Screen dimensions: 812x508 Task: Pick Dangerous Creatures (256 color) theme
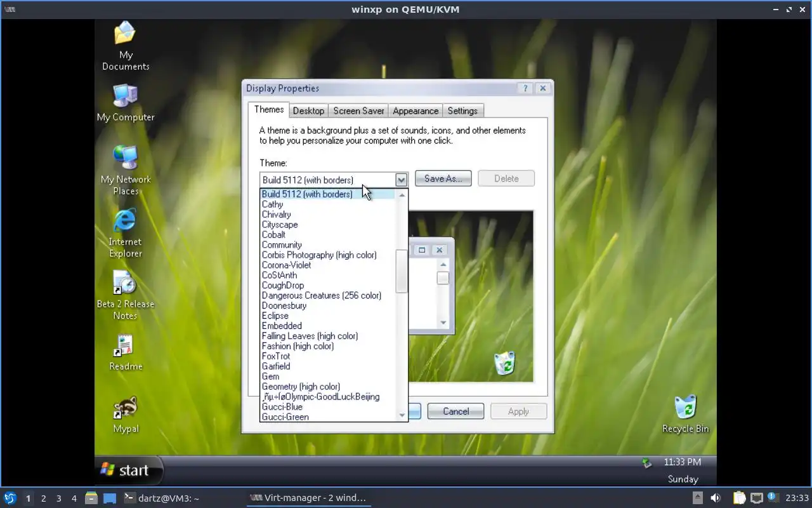click(x=328, y=295)
